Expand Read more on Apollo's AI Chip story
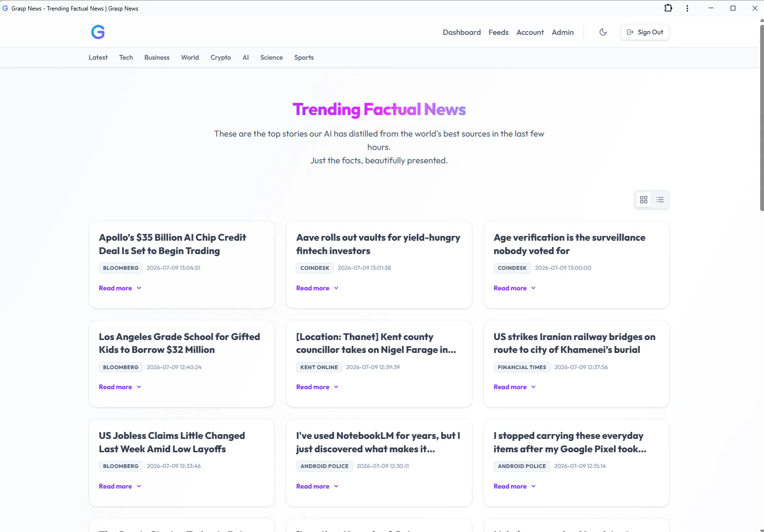The image size is (764, 532). click(120, 288)
